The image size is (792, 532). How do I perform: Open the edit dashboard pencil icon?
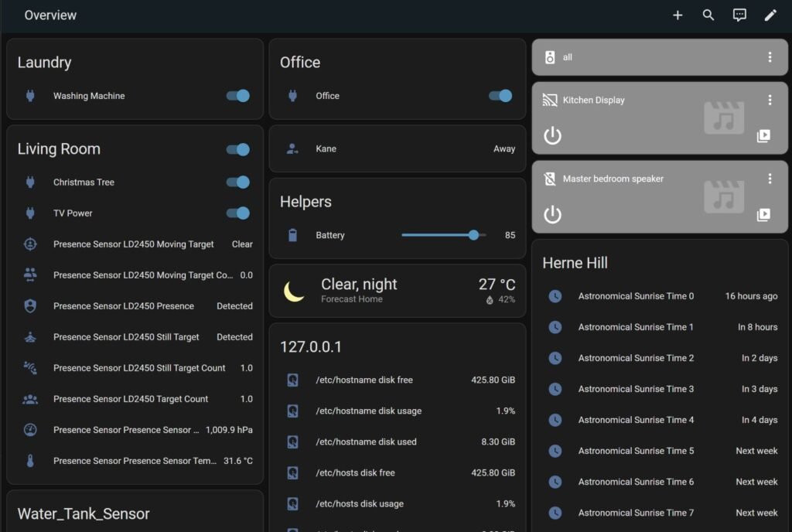click(770, 15)
